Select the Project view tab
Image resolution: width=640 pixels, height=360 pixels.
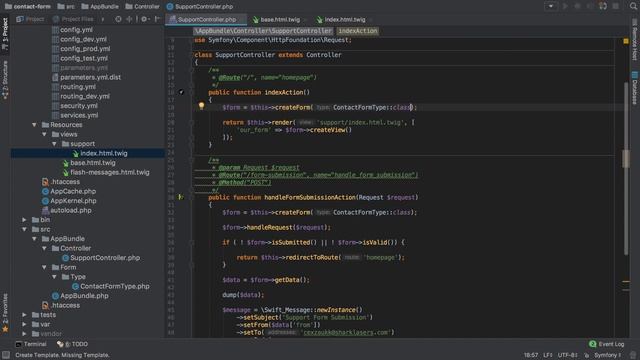click(x=30, y=19)
